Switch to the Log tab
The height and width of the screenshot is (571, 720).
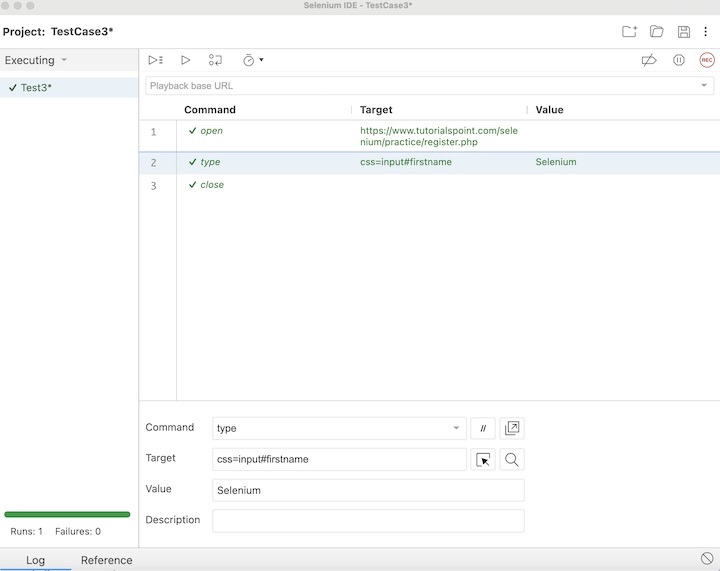pyautogui.click(x=35, y=560)
